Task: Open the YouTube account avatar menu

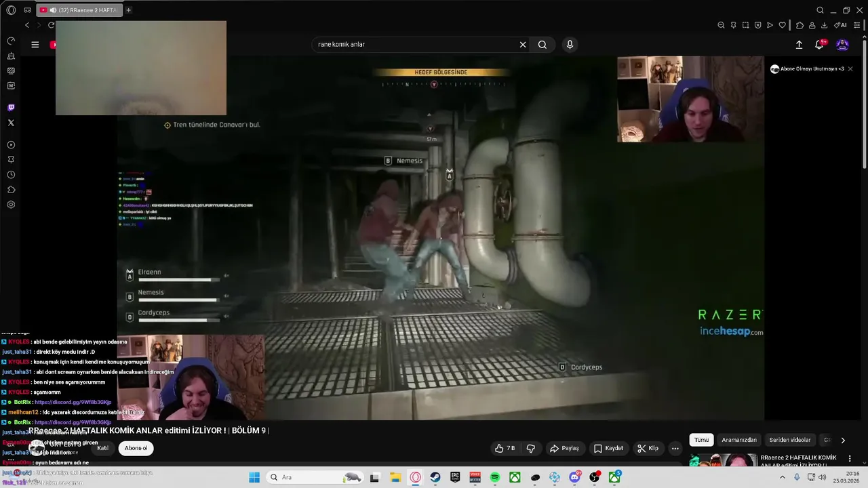Action: 842,45
